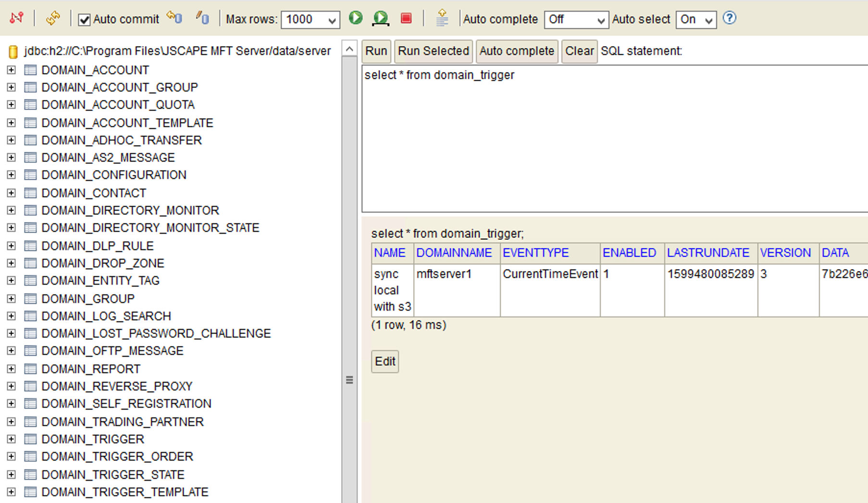Click the CurrentTimeEvent cell
868x503 pixels.
coord(550,290)
